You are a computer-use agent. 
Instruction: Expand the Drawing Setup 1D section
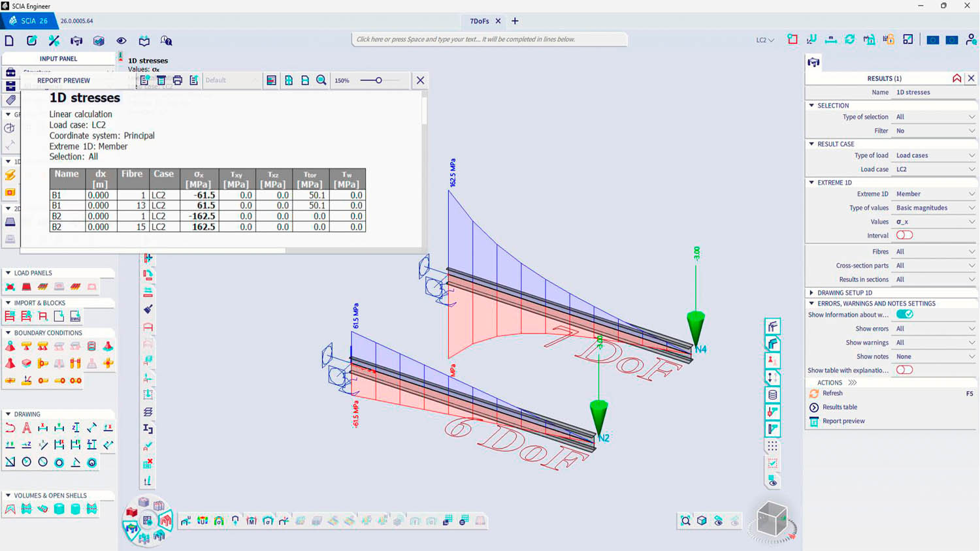844,292
